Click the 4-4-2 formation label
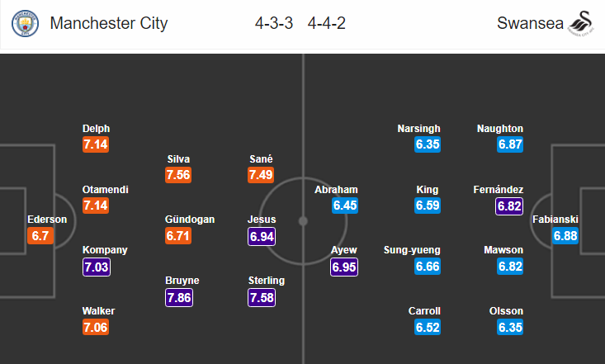 click(326, 23)
